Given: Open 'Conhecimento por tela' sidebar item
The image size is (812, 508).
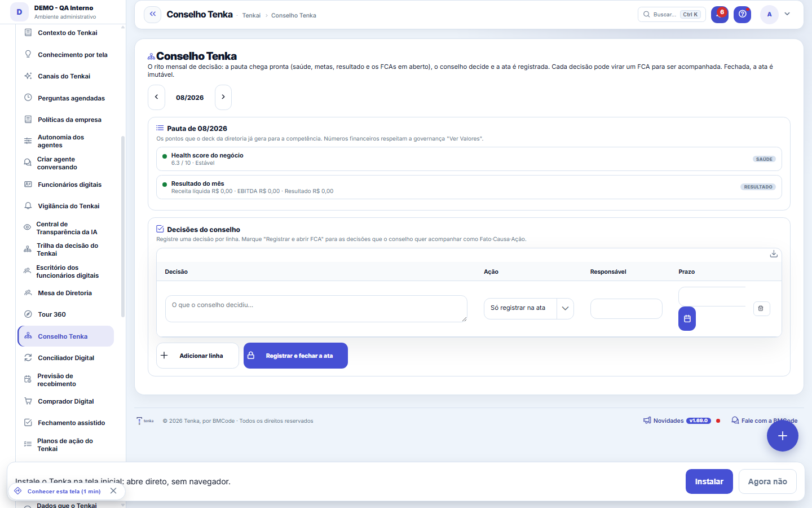Looking at the screenshot, I should click(x=65, y=55).
